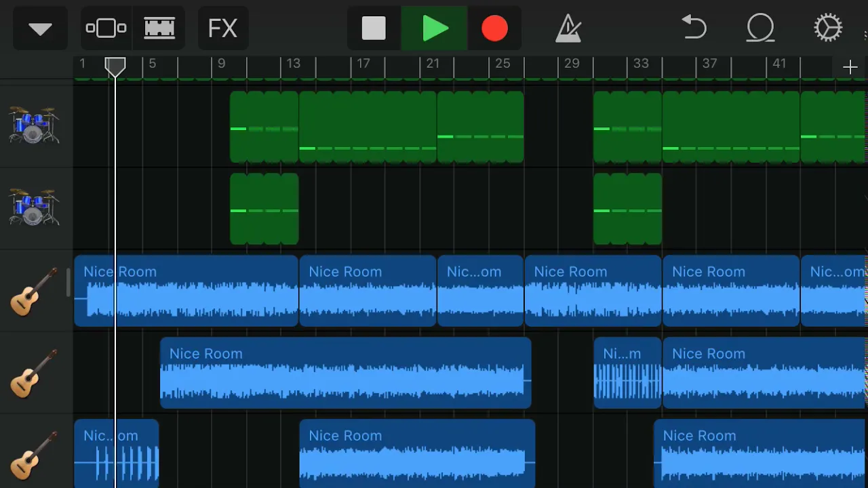Add song section with plus button

[850, 66]
